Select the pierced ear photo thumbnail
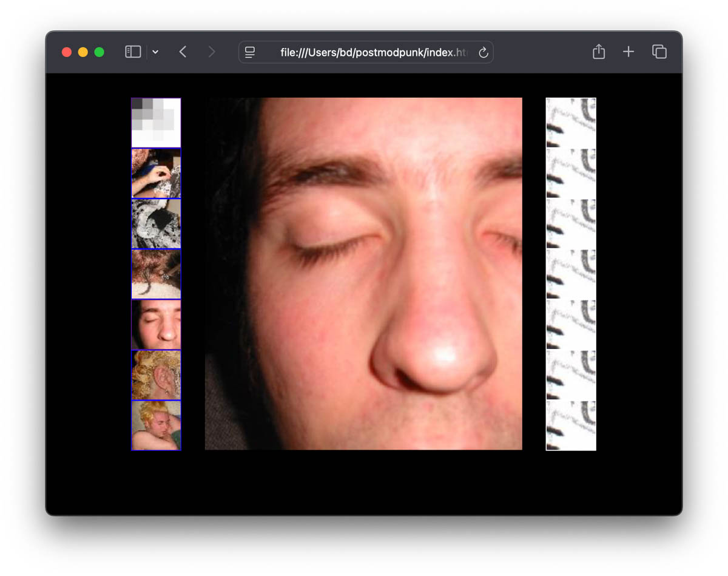 [156, 374]
